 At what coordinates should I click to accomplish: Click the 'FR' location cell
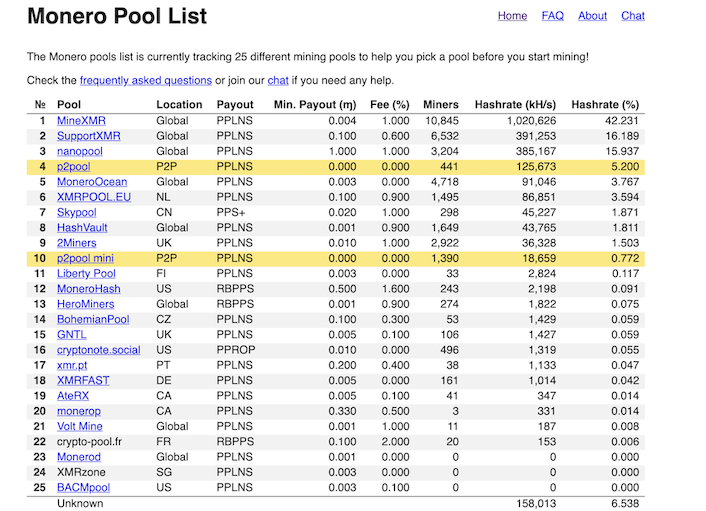[163, 442]
